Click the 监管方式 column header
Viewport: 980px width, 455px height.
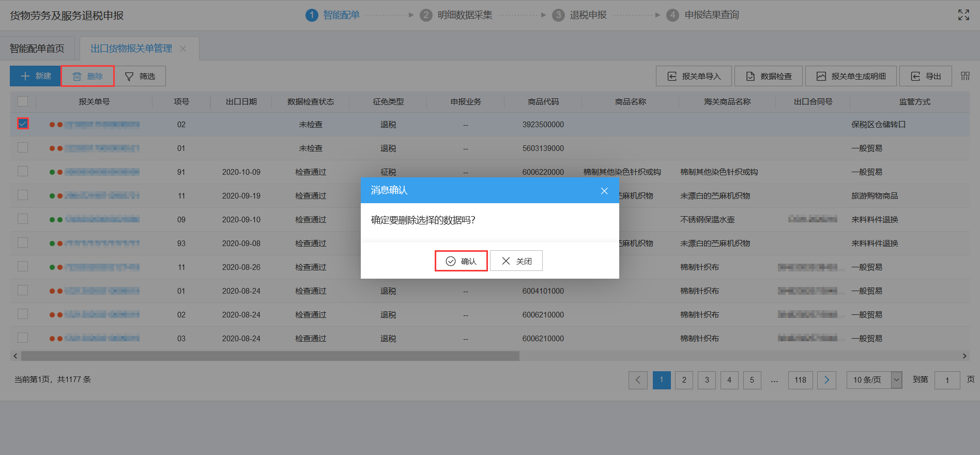click(x=914, y=102)
